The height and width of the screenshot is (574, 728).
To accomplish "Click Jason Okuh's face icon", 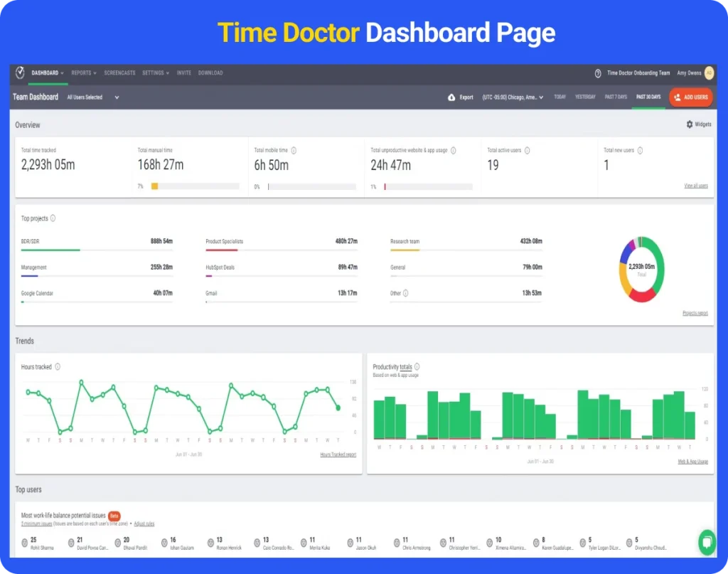I will (350, 543).
